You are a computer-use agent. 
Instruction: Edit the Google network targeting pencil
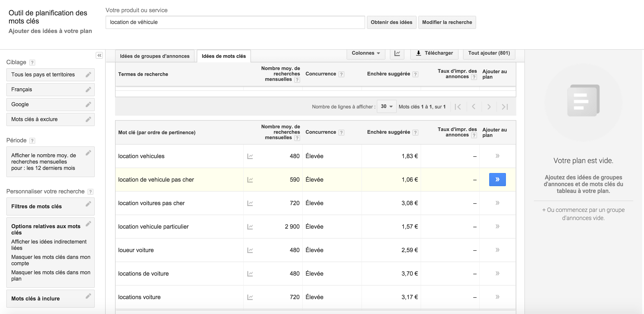(x=88, y=104)
